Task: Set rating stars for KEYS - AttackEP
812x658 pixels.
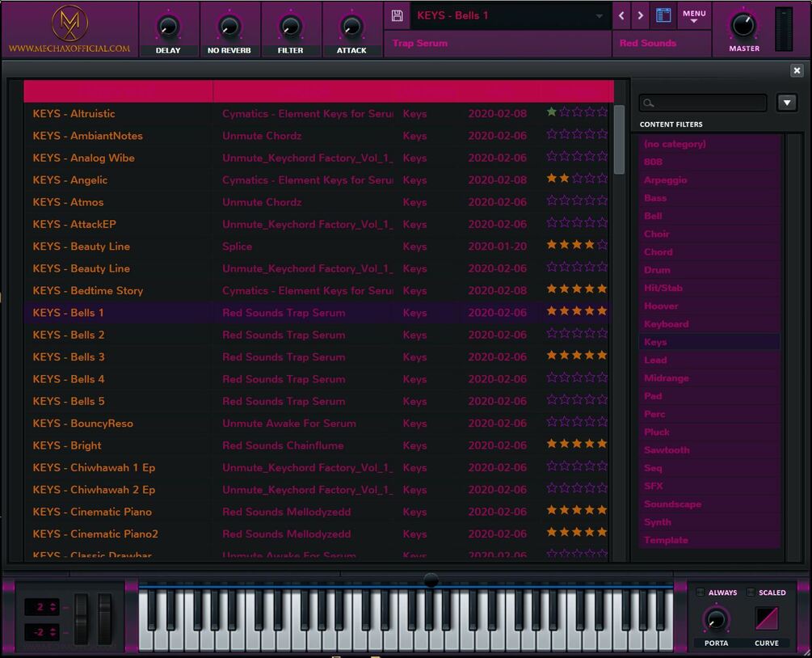Action: (x=577, y=222)
